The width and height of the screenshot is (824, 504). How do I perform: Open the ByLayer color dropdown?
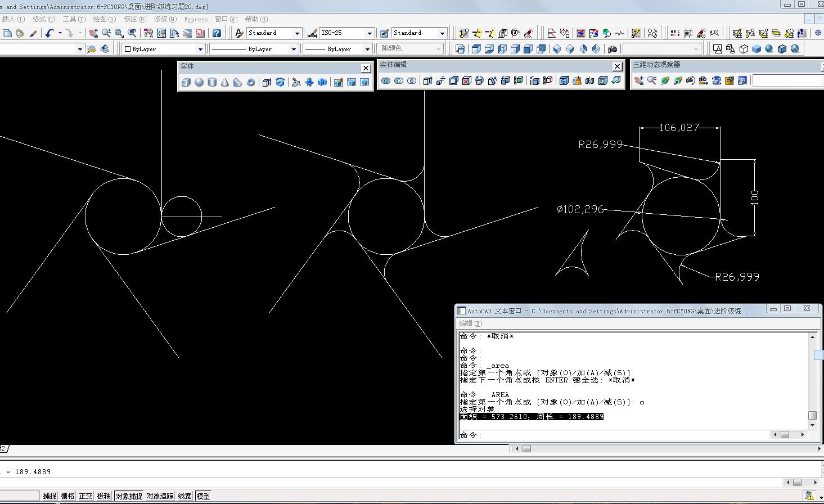pos(200,49)
